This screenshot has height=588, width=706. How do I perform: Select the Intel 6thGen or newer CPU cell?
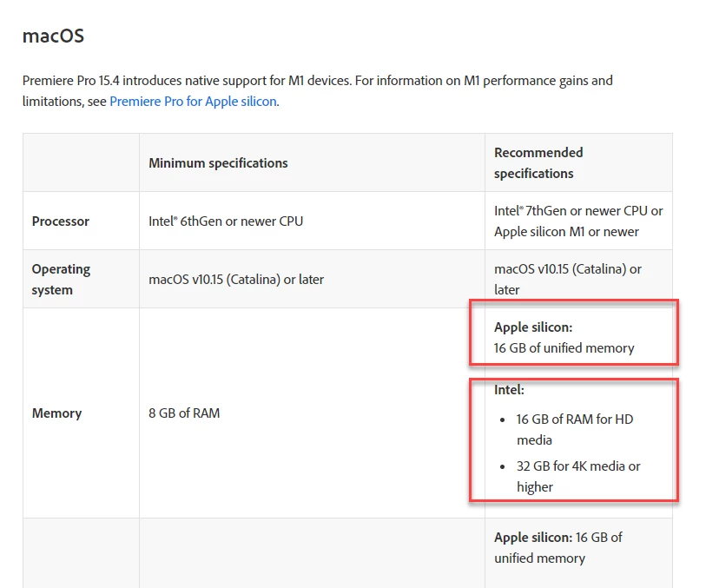(226, 221)
